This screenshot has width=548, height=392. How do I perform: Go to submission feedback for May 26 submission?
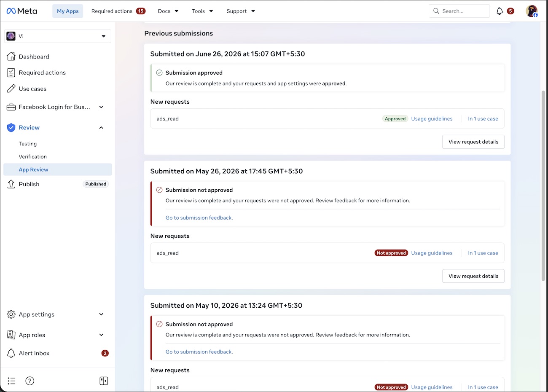199,218
